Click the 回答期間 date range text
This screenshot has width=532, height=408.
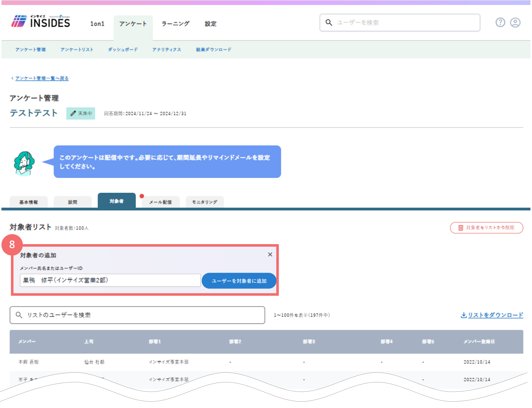145,113
